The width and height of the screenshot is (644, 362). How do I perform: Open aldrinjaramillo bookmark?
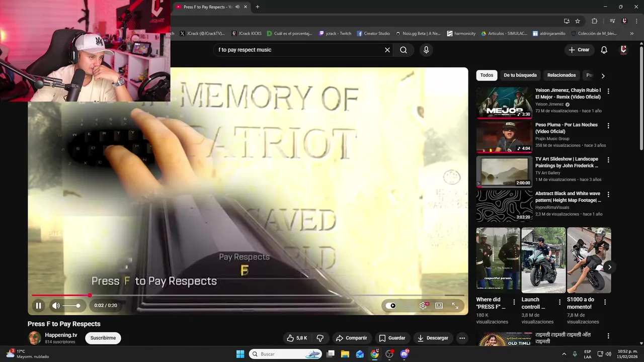pos(549,34)
